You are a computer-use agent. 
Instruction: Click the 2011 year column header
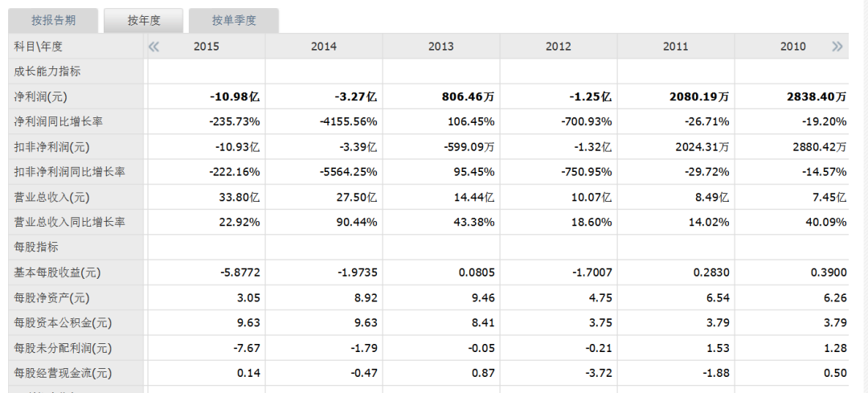click(x=676, y=47)
